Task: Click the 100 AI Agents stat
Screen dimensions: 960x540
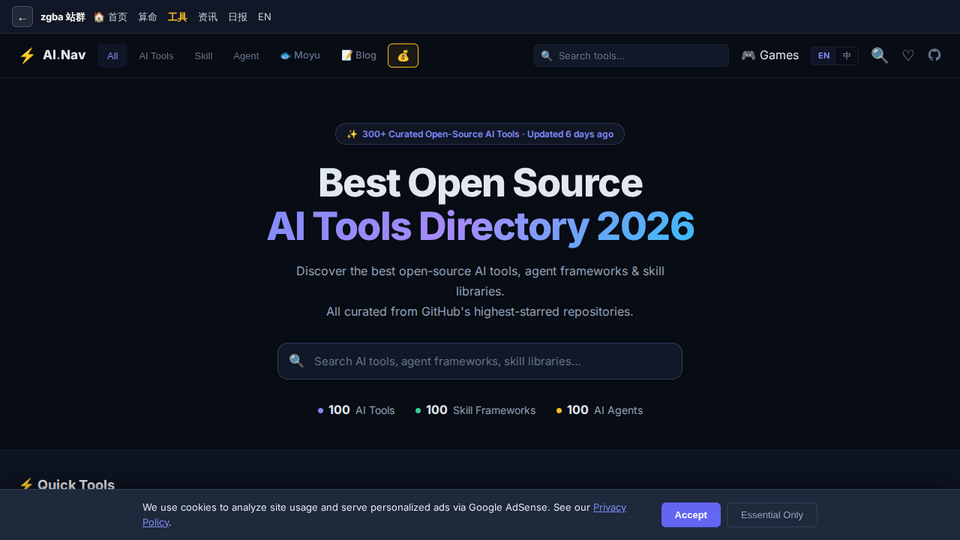Action: 599,410
